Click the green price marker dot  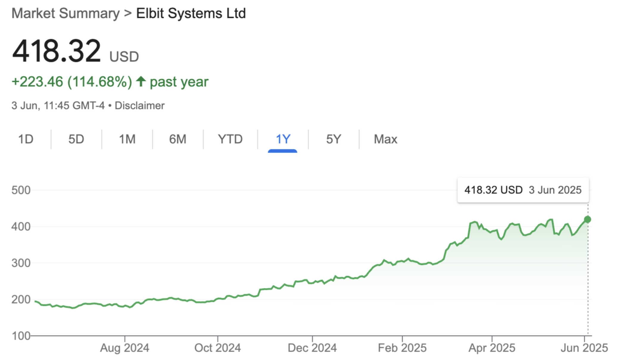(588, 219)
